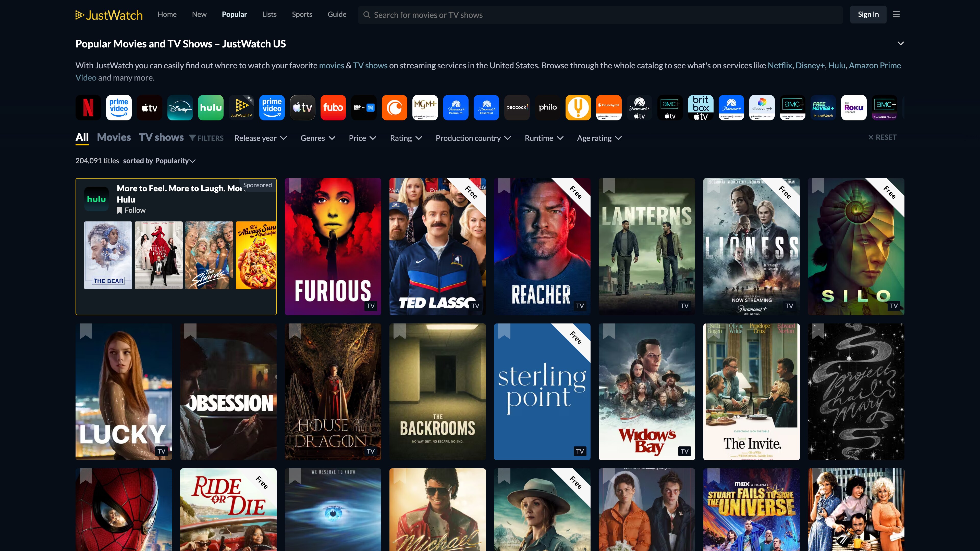Toggle the watchlist bookmark on Reacher poster
Viewport: 980px width, 551px height.
tap(504, 186)
